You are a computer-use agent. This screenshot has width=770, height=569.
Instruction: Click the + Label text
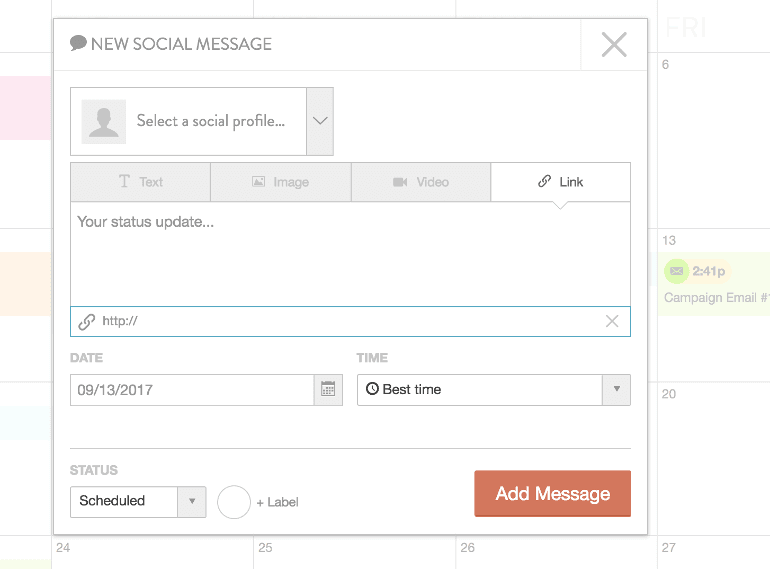click(x=277, y=502)
